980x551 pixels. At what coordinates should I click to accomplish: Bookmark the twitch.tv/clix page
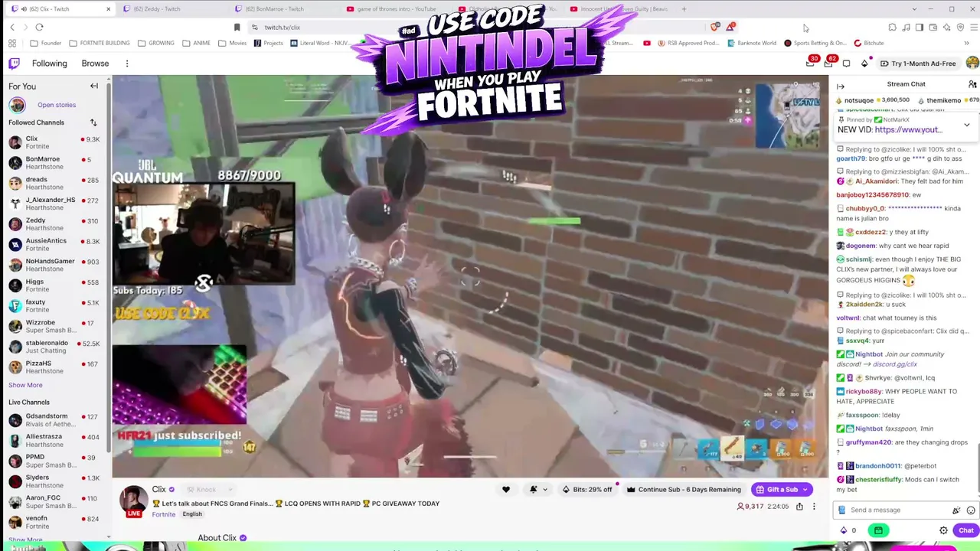(237, 28)
